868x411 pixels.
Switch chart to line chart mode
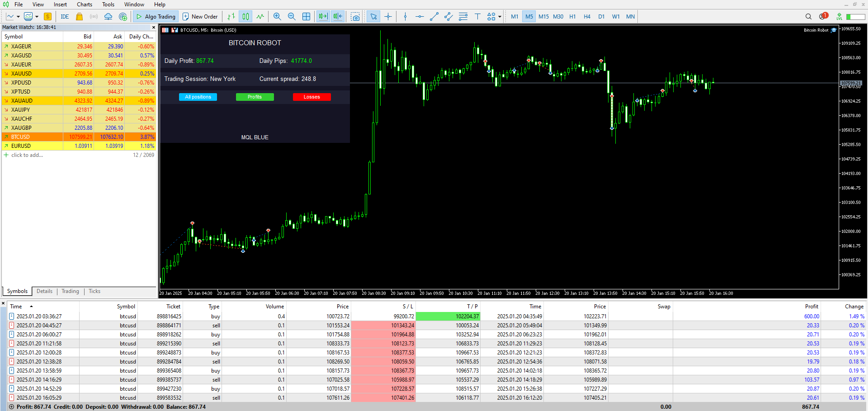tap(260, 17)
